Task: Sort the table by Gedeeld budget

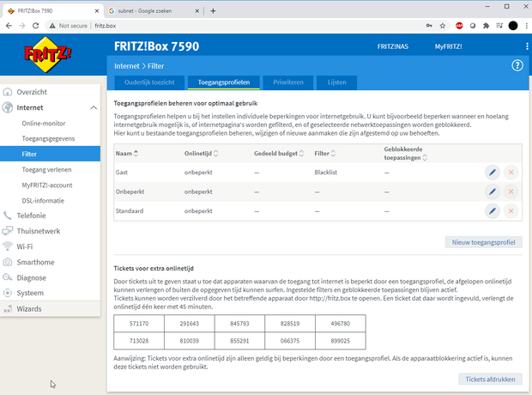Action: tap(279, 154)
